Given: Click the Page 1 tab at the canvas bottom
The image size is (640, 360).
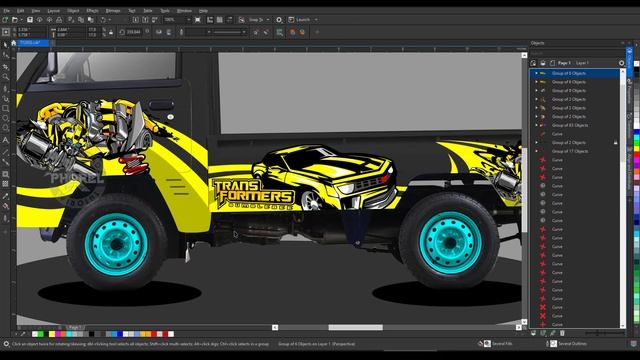Looking at the screenshot, I should (x=75, y=327).
